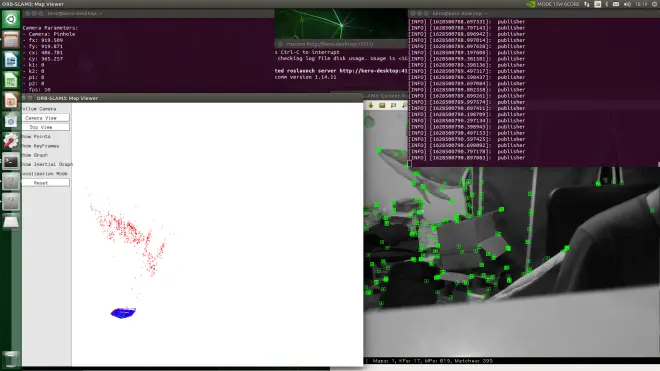
Task: Toggle the Show Inertial Graph option
Action: (47, 164)
